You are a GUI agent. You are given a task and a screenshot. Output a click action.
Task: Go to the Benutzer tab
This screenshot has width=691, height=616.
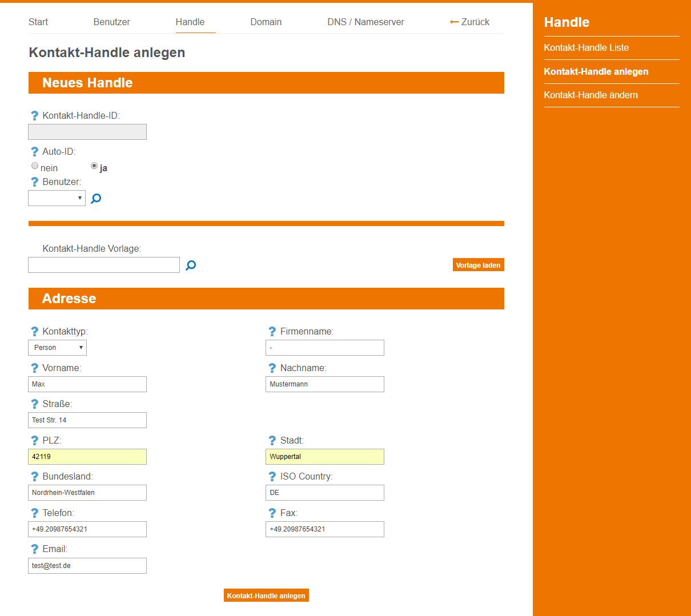(111, 22)
